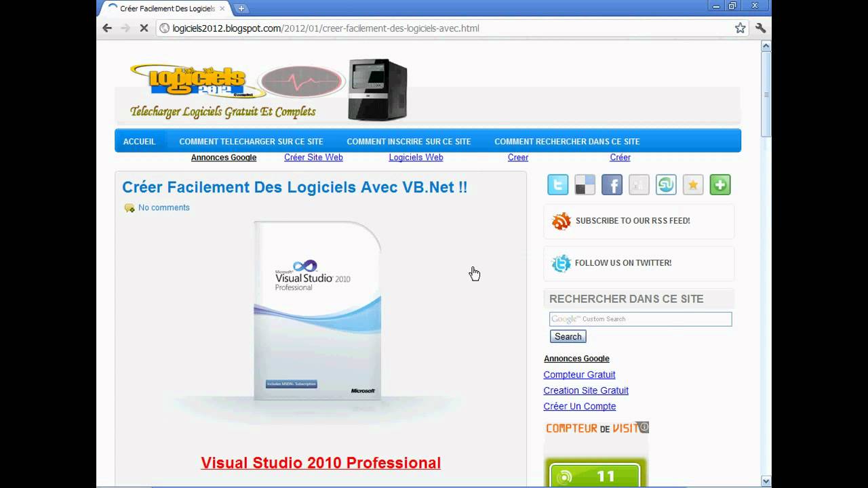Click SUBSCRIBE TO OUR RSS FEED text
This screenshot has height=488, width=868.
pyautogui.click(x=633, y=221)
